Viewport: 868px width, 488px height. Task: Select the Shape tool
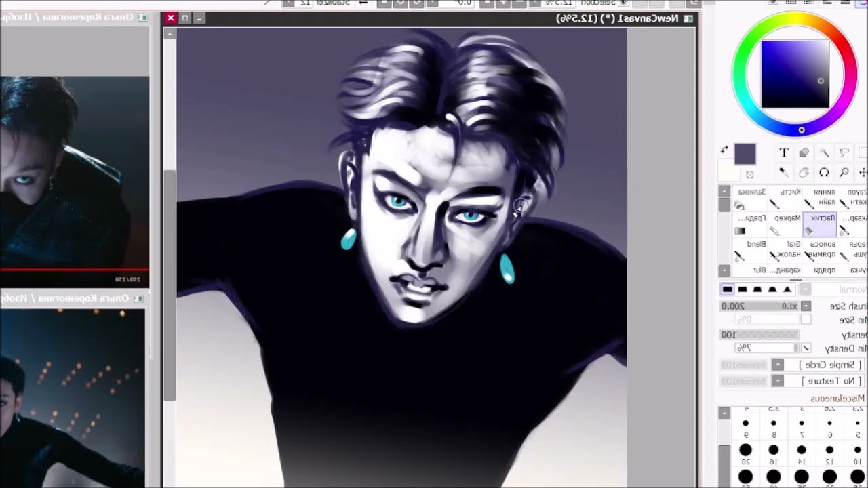click(804, 152)
